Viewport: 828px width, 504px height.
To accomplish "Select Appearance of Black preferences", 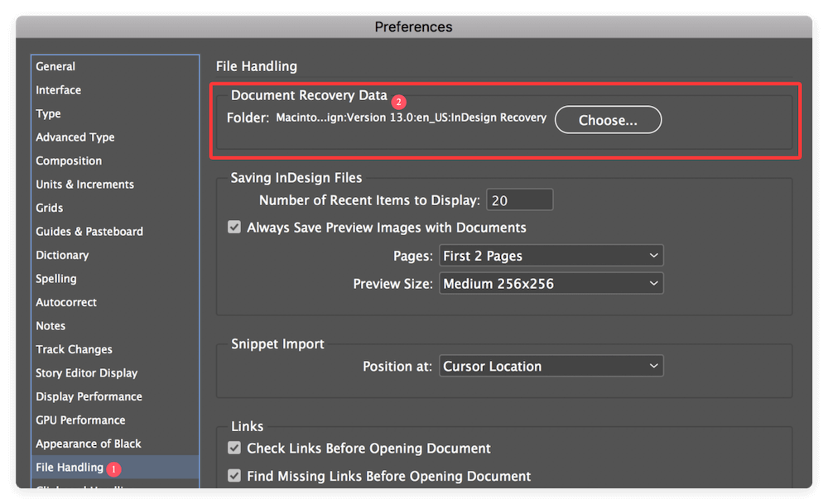I will coord(88,444).
